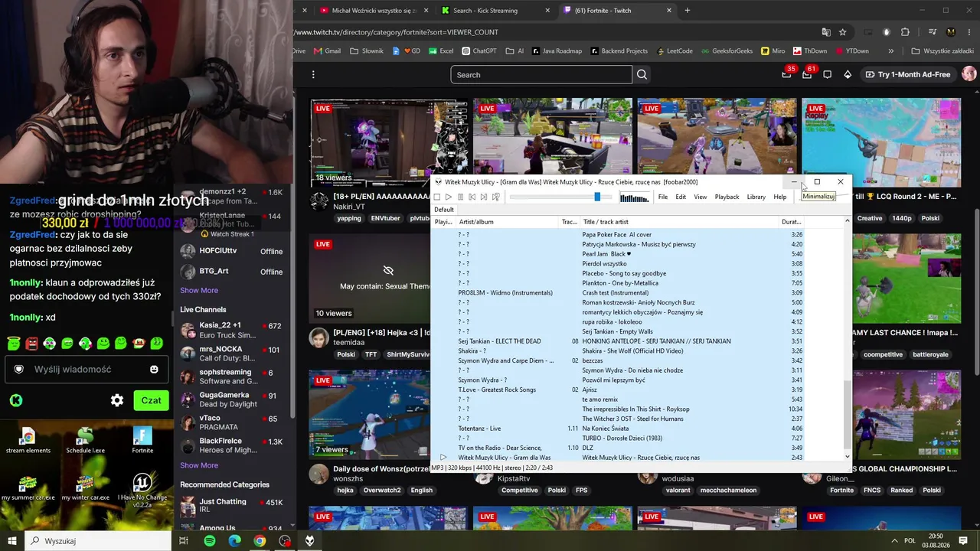The height and width of the screenshot is (551, 980).
Task: Click the Polski tag under teemidaa stream
Action: pos(346,355)
